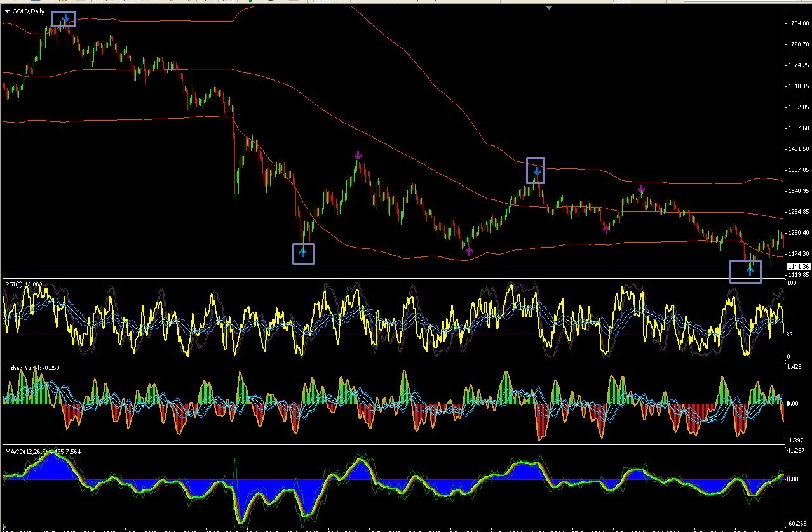Select the rightmost magenta up arrow signal
Screen dimensions: 812x532
tap(606, 230)
